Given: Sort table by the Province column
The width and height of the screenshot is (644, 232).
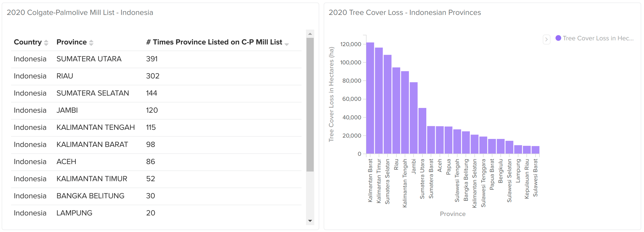Looking at the screenshot, I should [x=91, y=43].
